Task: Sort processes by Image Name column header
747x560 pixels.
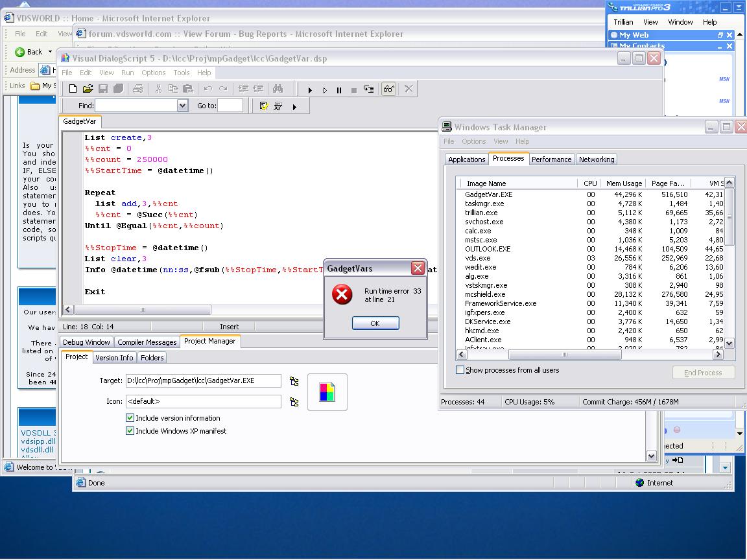Action: point(519,183)
